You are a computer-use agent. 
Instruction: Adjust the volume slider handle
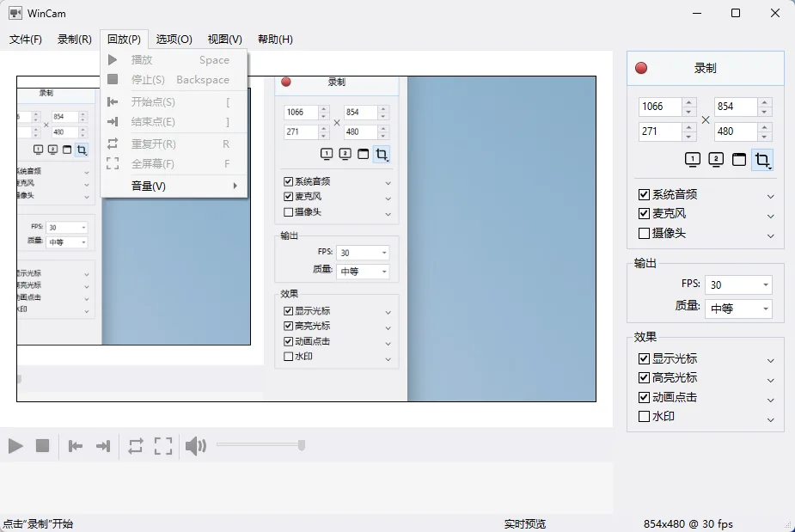[x=301, y=445]
